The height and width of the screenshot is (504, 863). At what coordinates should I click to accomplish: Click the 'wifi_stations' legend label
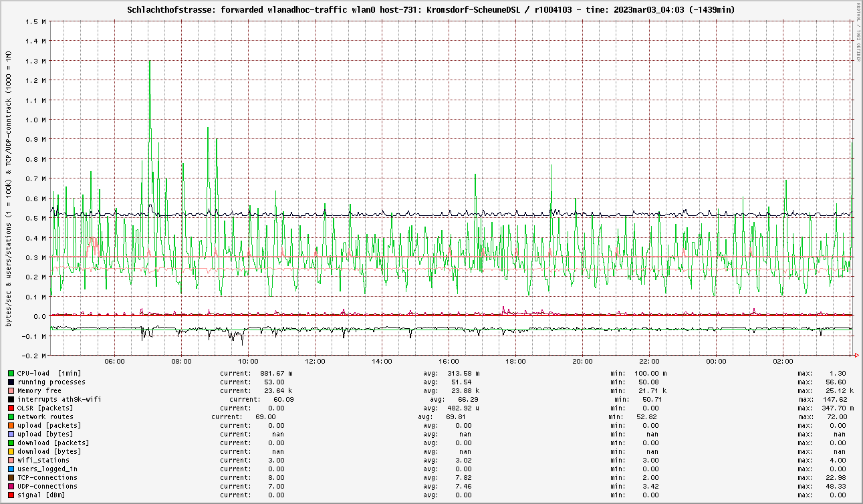click(43, 460)
